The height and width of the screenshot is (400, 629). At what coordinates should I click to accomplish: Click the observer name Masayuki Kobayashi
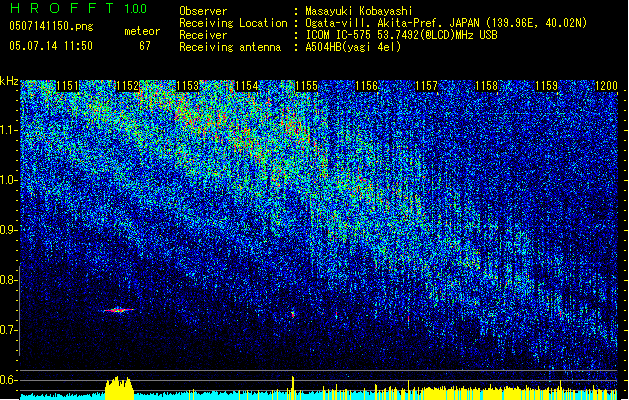tap(359, 11)
